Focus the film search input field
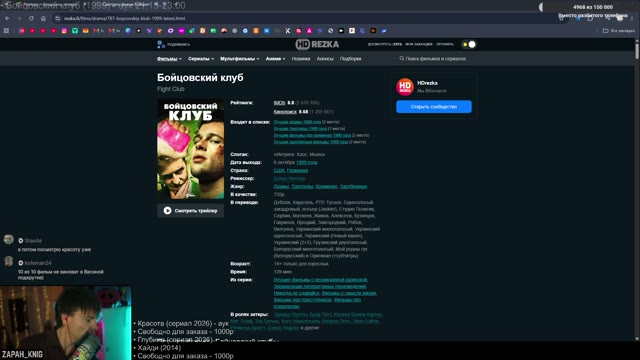The height and width of the screenshot is (360, 640). (x=435, y=59)
